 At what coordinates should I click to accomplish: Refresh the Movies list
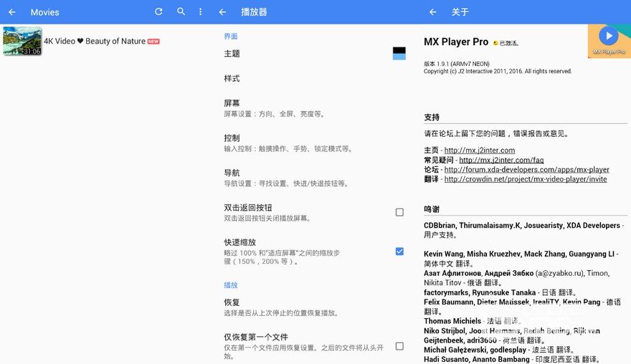(x=158, y=11)
